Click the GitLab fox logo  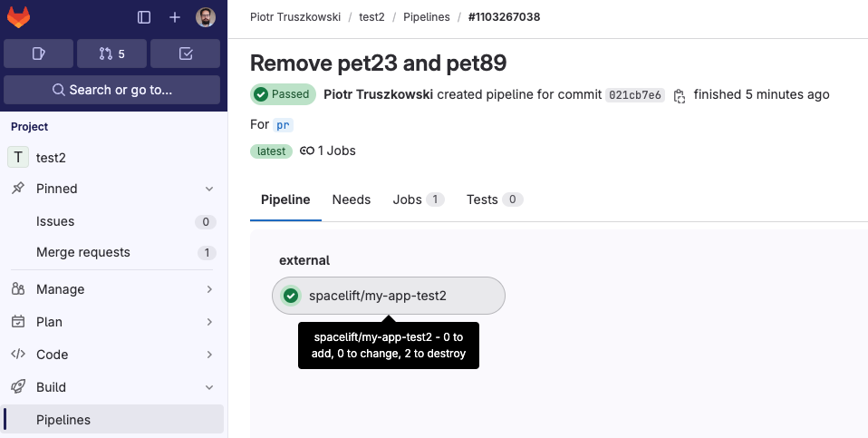coord(19,16)
